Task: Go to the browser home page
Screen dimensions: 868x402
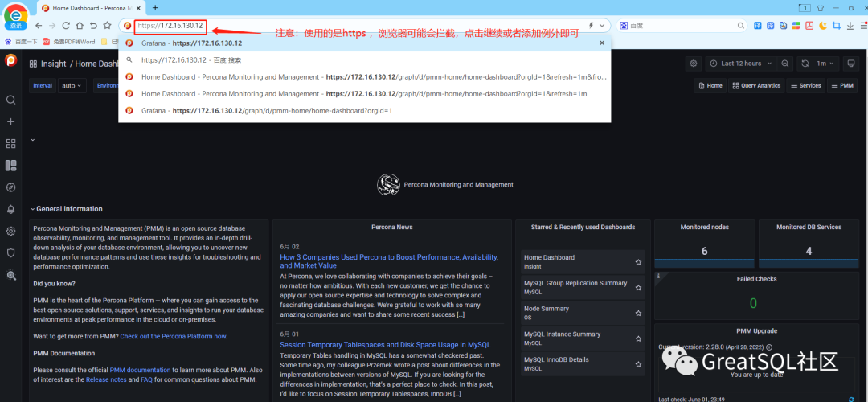Action: click(80, 26)
